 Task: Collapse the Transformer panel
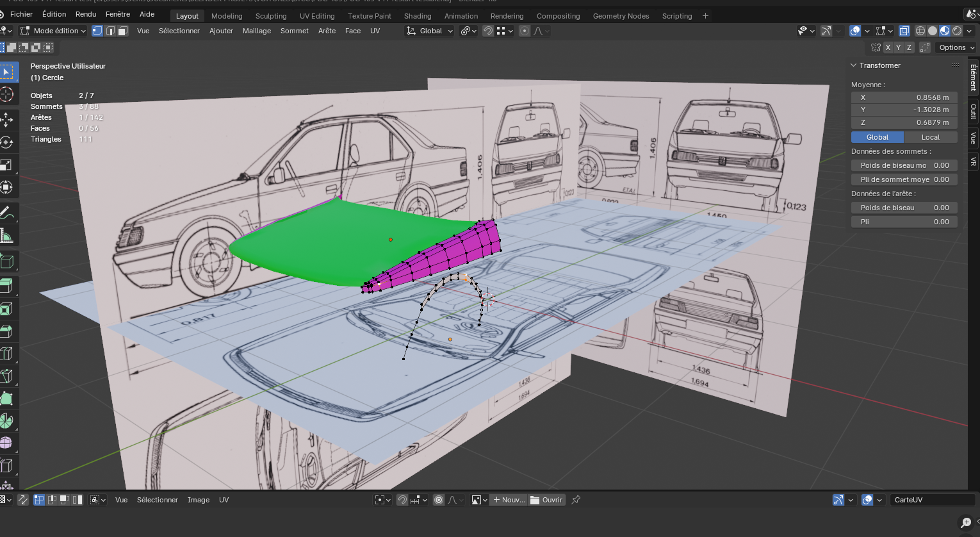point(854,65)
